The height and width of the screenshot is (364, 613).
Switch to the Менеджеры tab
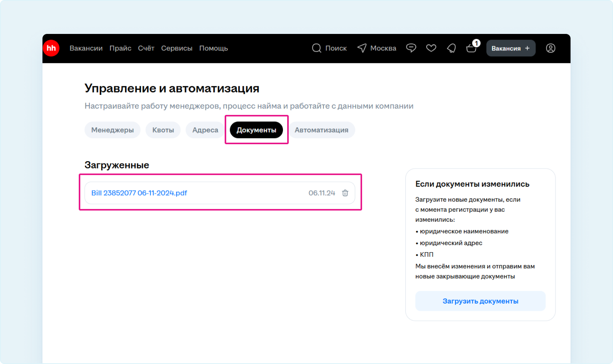tap(112, 130)
